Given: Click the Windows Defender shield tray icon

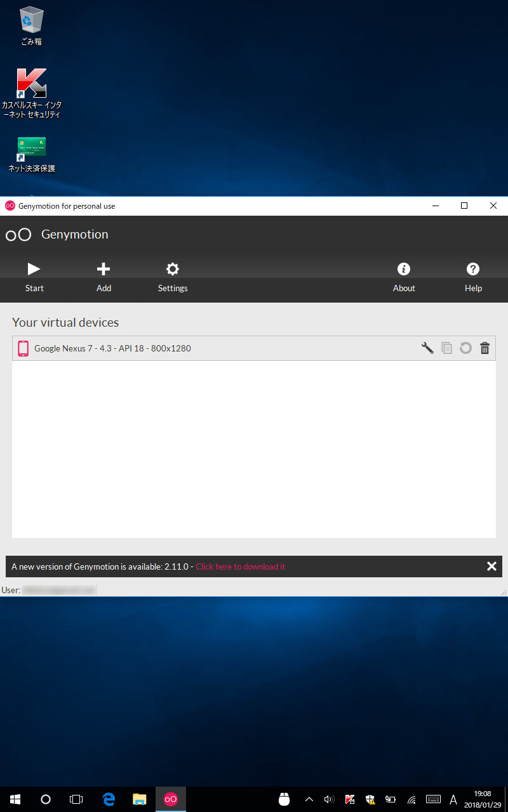Looking at the screenshot, I should point(370,799).
